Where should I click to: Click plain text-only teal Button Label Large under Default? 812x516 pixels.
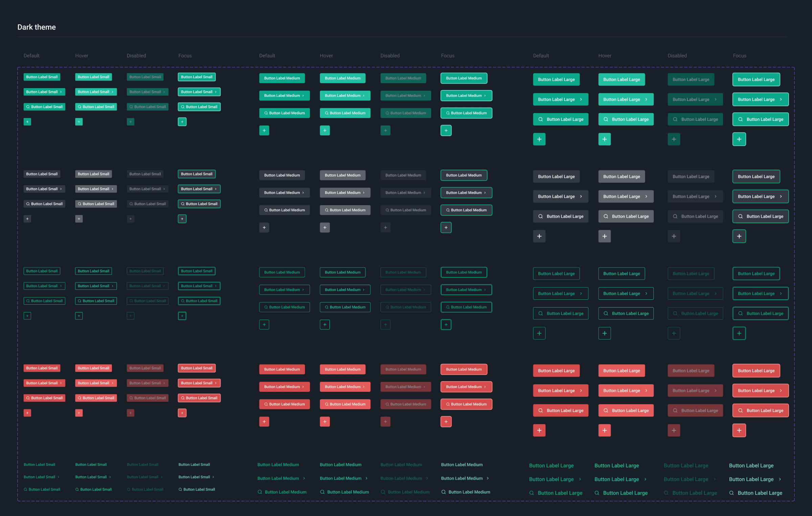click(x=551, y=466)
